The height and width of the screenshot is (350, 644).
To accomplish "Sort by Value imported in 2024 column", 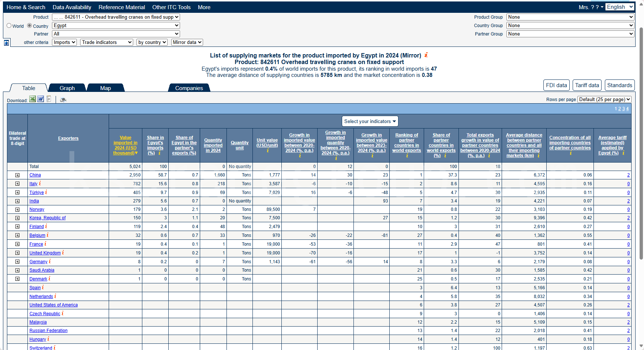I will (126, 145).
